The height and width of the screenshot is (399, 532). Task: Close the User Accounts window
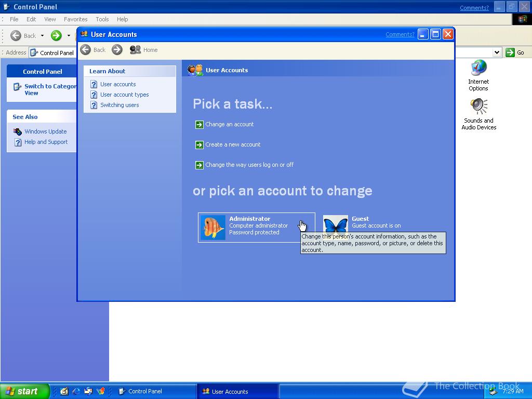coord(448,34)
